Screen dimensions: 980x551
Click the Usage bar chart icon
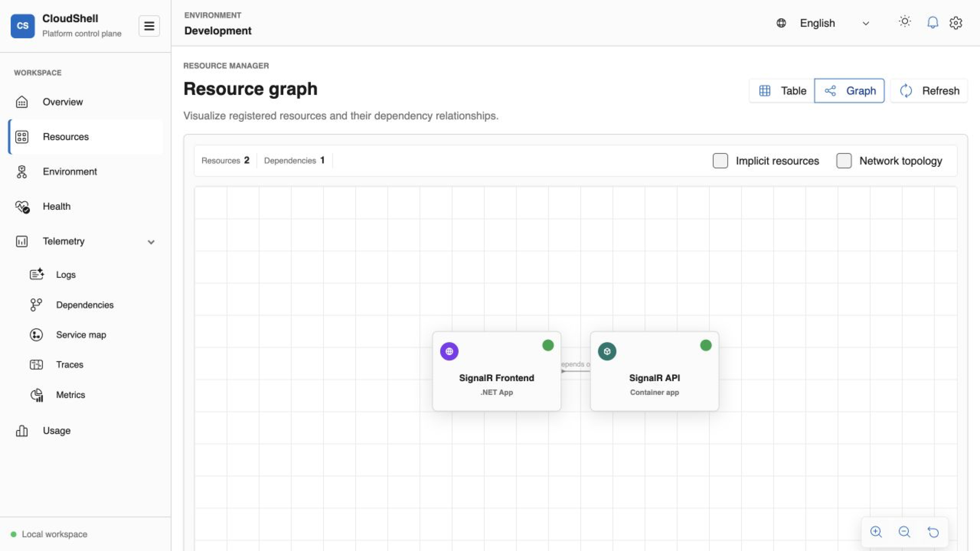click(22, 430)
